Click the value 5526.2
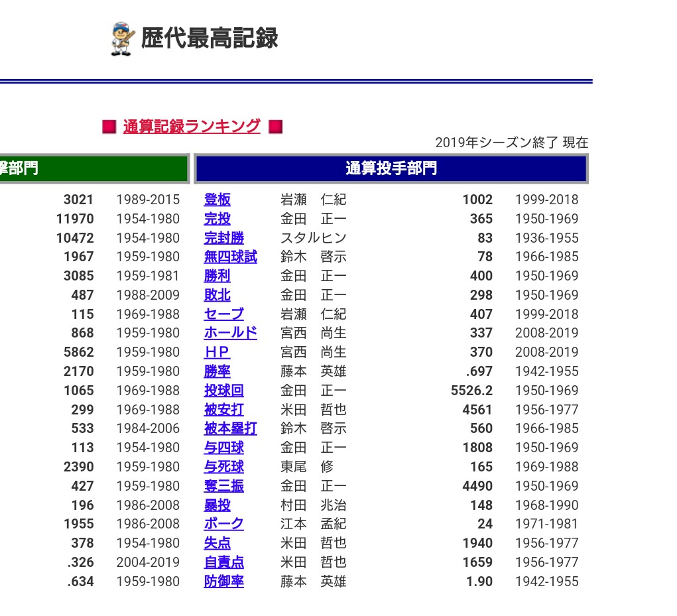 471,391
